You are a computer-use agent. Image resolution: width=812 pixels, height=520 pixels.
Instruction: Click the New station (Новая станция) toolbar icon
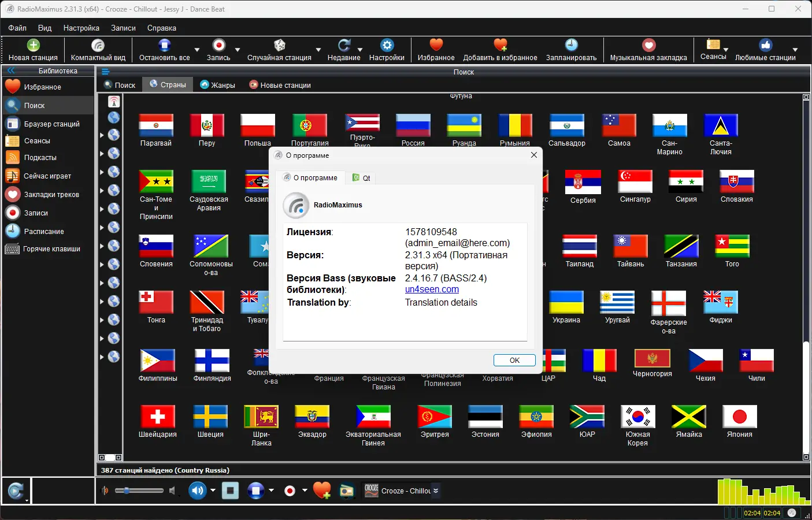33,45
